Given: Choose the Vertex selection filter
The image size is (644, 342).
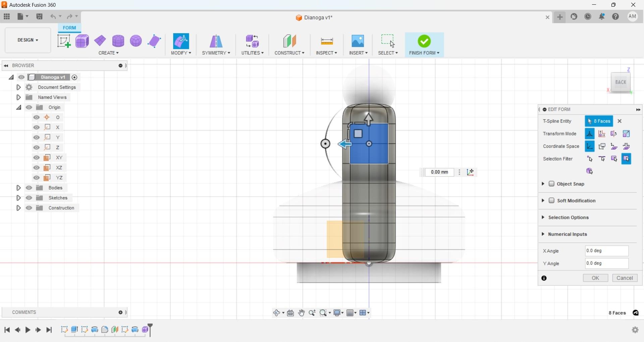Looking at the screenshot, I should tap(590, 159).
